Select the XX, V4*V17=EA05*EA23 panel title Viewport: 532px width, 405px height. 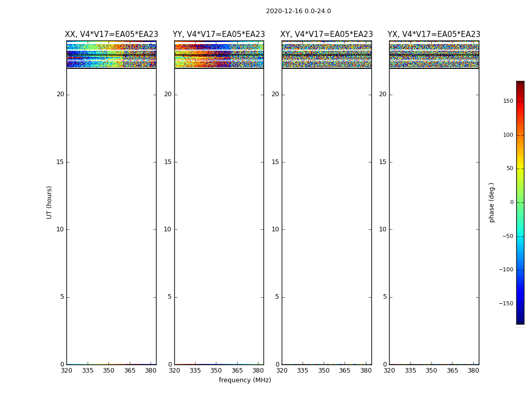click(x=111, y=34)
